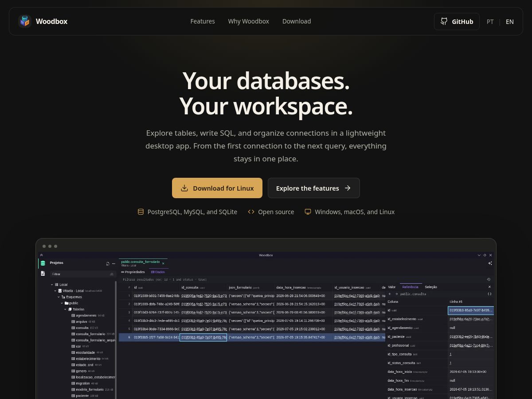The height and width of the screenshot is (399, 532).
Task: Click the AI sparkle icon at top right
Action: pyautogui.click(x=490, y=263)
